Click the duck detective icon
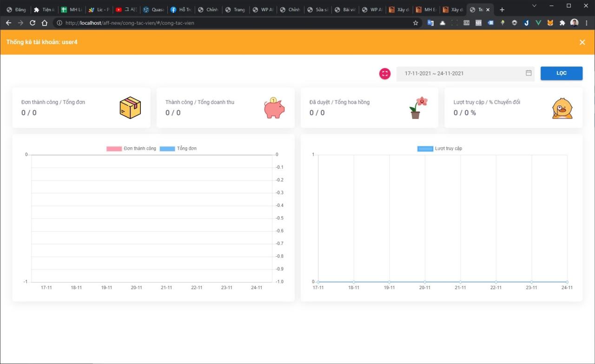 point(562,108)
